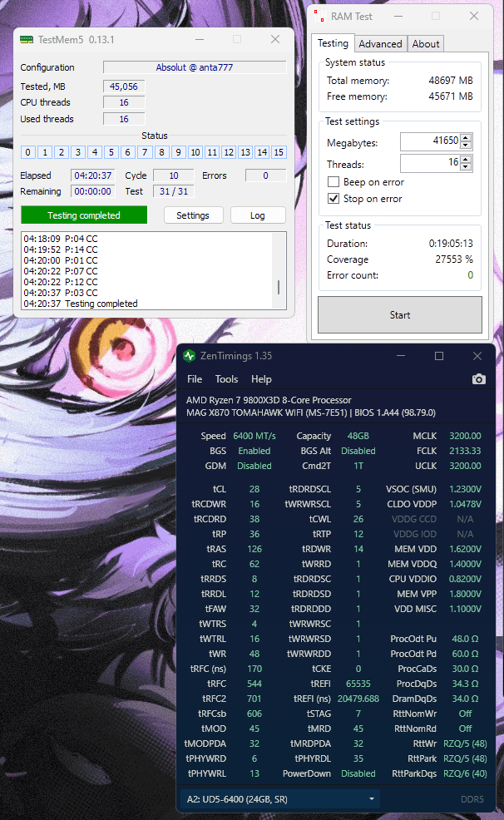Viewport: 504px width, 820px height.
Task: Click the Errors value 0 in TestMem5
Action: tap(265, 175)
